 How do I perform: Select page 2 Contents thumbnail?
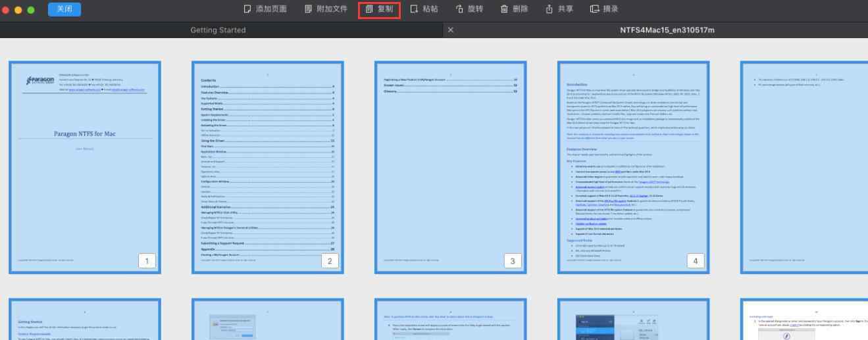tap(268, 167)
